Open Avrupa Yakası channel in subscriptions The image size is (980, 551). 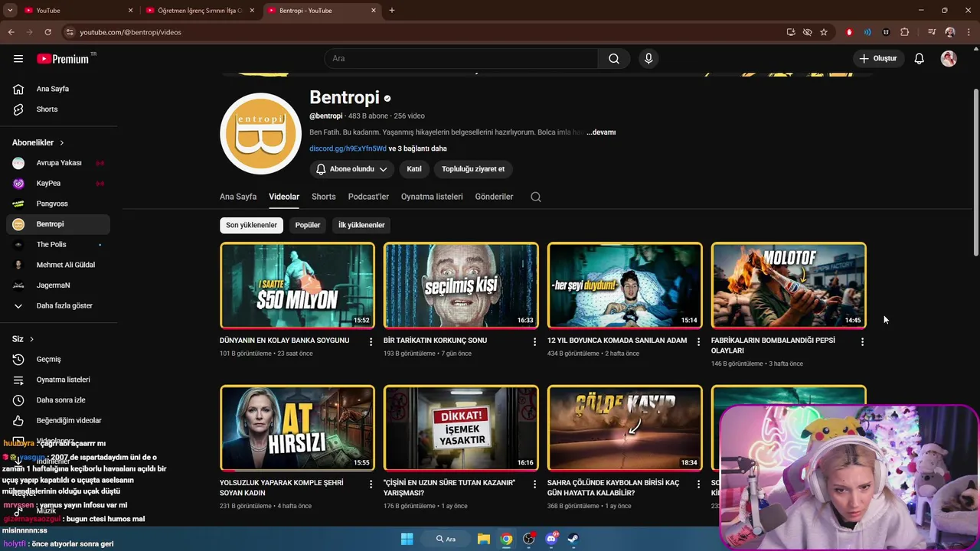[x=58, y=163]
